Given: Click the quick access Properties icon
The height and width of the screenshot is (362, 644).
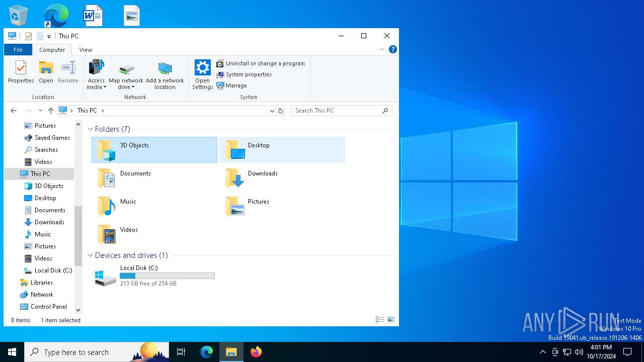Looking at the screenshot, I should pos(29,36).
